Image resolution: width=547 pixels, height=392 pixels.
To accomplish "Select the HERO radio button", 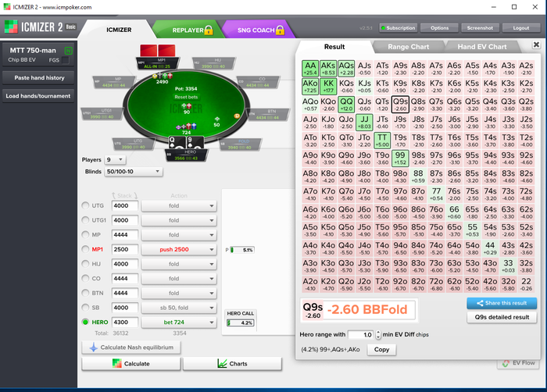I will [85, 322].
